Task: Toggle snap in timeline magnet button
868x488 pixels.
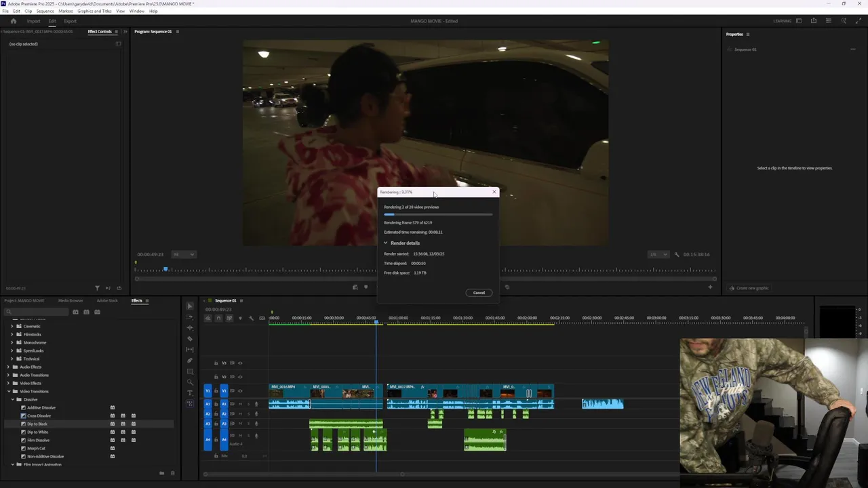Action: pyautogui.click(x=218, y=318)
